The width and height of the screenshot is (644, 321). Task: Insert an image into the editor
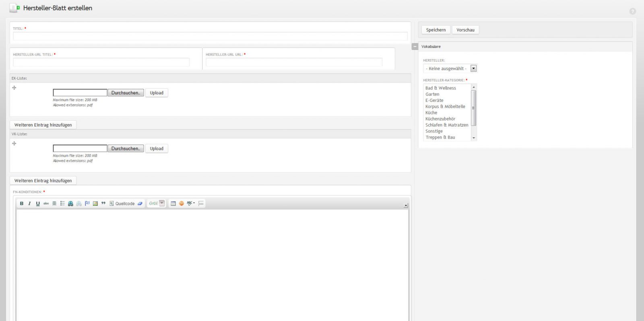pyautogui.click(x=95, y=204)
